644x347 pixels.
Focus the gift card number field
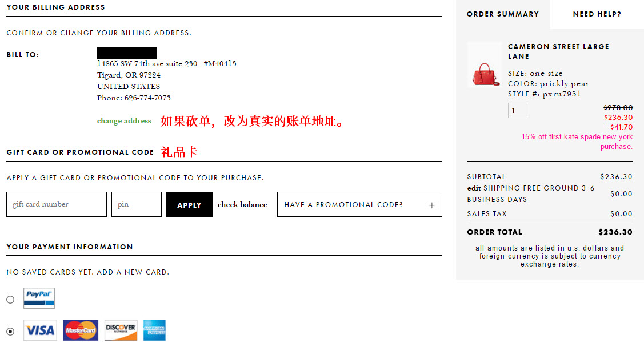point(56,204)
